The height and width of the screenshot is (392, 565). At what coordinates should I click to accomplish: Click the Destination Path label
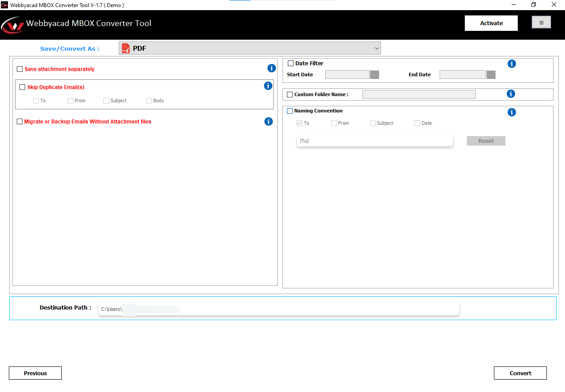(65, 307)
